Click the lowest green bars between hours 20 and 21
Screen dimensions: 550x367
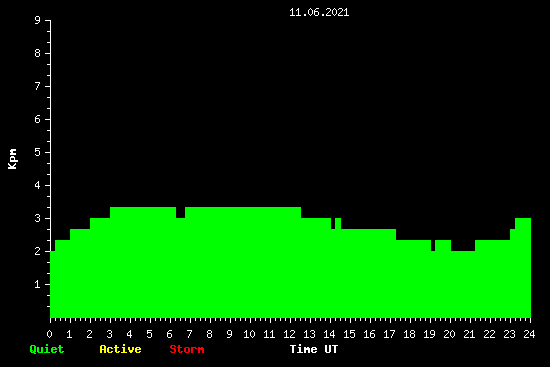(463, 284)
